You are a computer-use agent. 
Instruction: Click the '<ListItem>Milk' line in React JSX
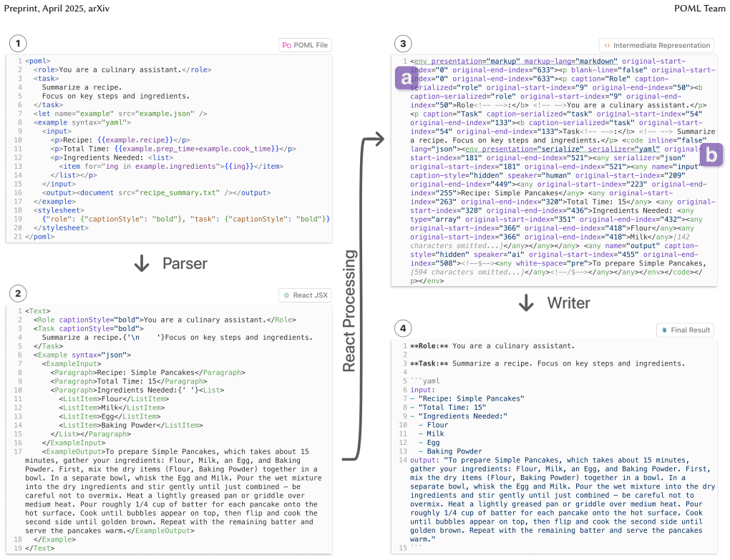point(112,408)
